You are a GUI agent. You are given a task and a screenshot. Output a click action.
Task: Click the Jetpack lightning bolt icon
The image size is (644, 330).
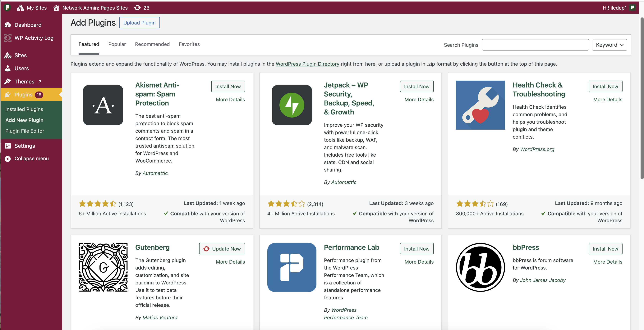click(292, 105)
